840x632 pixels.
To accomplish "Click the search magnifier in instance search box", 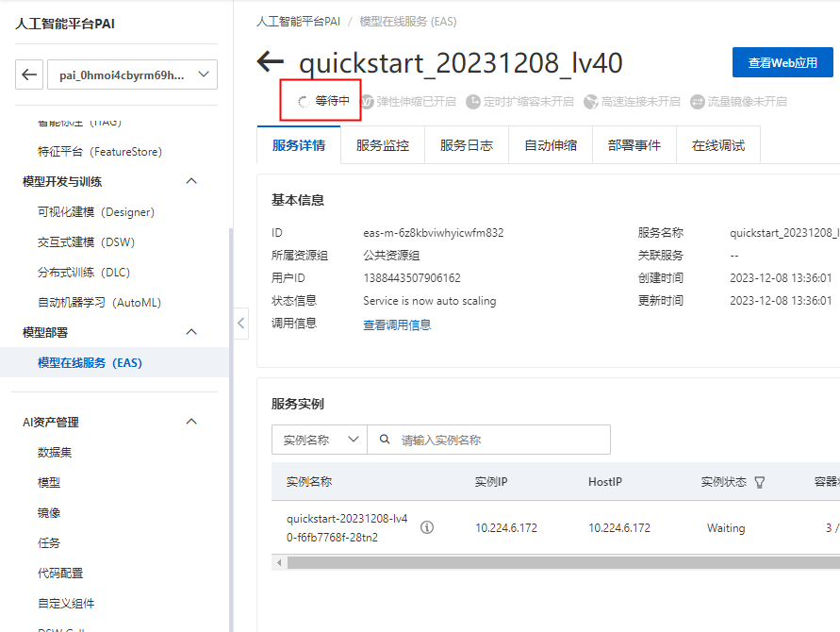I will tap(384, 440).
